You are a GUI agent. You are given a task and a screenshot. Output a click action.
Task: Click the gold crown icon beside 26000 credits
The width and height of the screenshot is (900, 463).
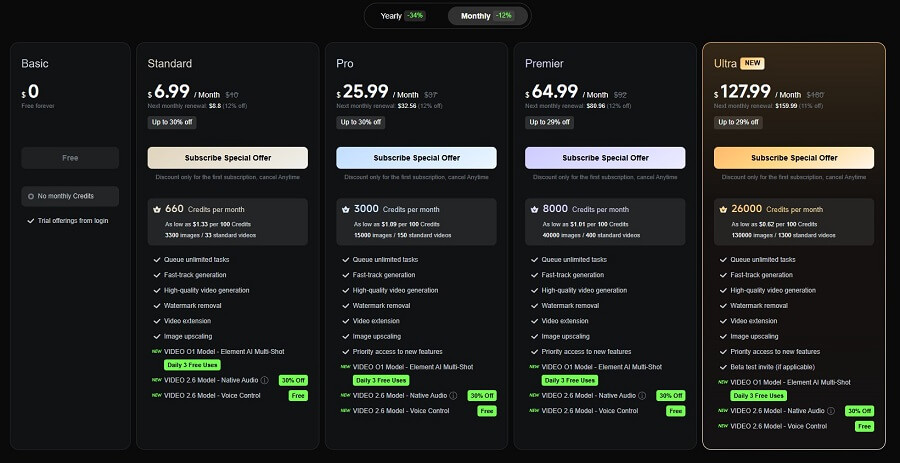[x=722, y=209]
